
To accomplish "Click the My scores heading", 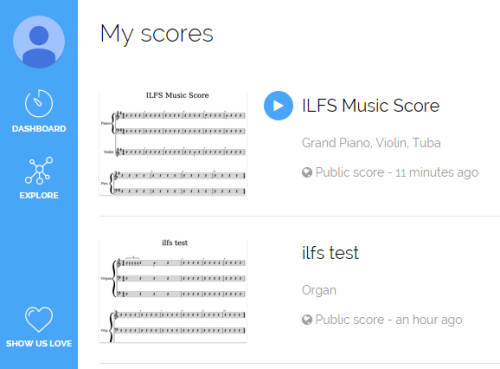I will pyautogui.click(x=157, y=34).
